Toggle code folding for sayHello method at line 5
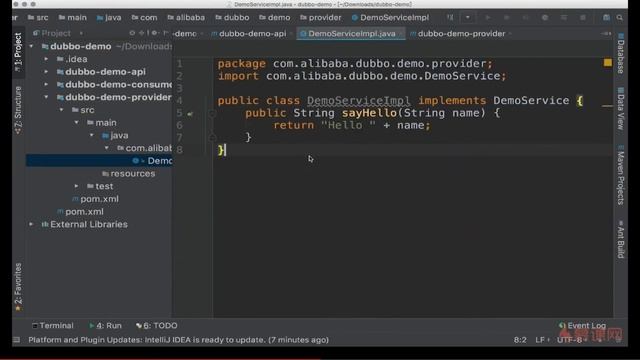The image size is (640, 360). click(212, 113)
